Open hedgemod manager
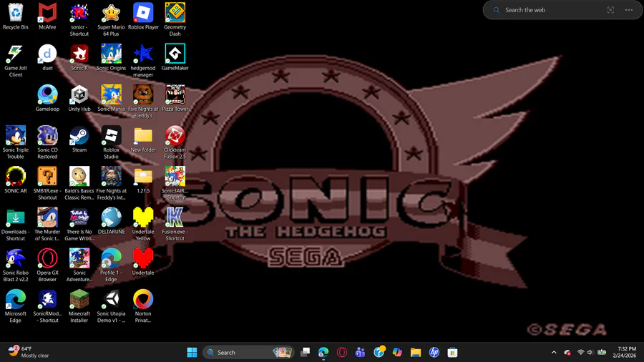The image size is (644, 362). tap(143, 61)
